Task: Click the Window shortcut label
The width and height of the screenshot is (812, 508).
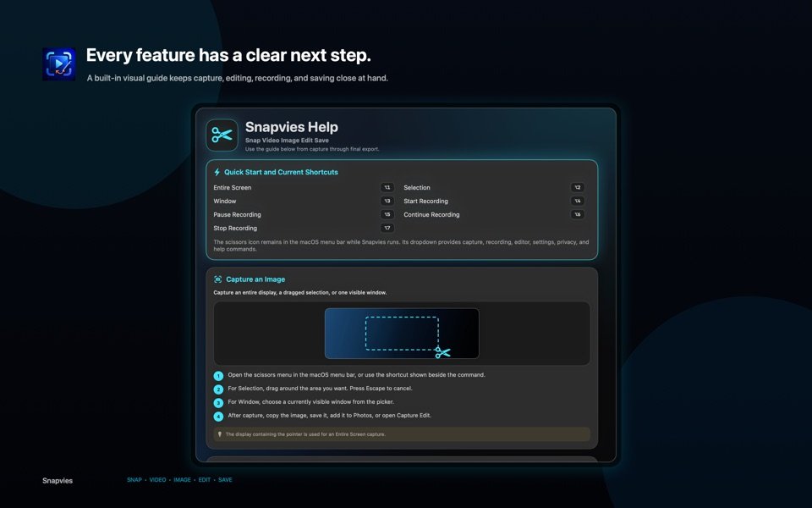Action: [225, 202]
